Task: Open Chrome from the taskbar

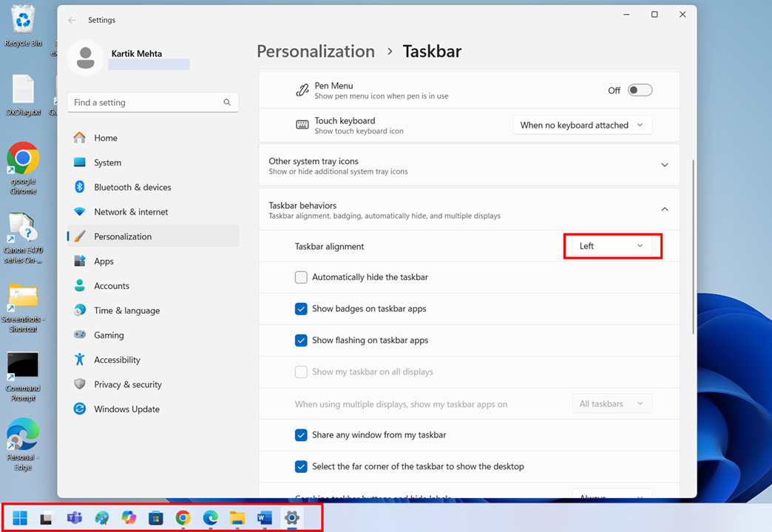Action: tap(183, 518)
